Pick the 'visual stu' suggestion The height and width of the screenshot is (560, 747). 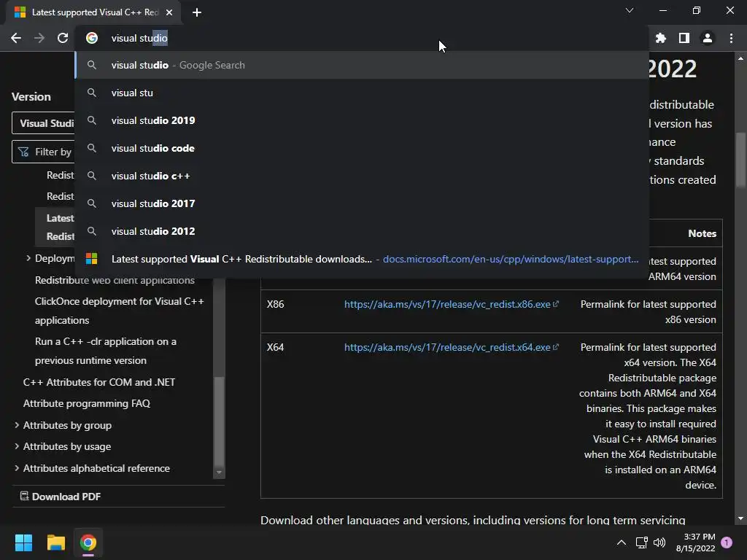point(362,93)
